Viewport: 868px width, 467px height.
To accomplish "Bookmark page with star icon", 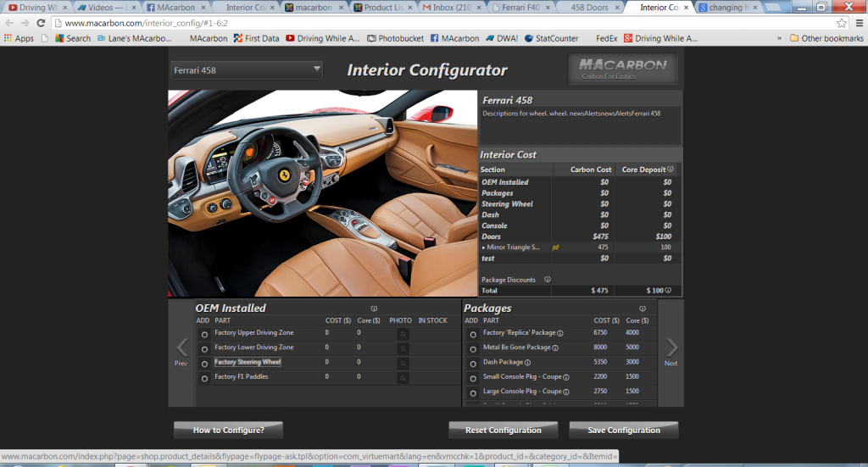I will click(x=842, y=23).
